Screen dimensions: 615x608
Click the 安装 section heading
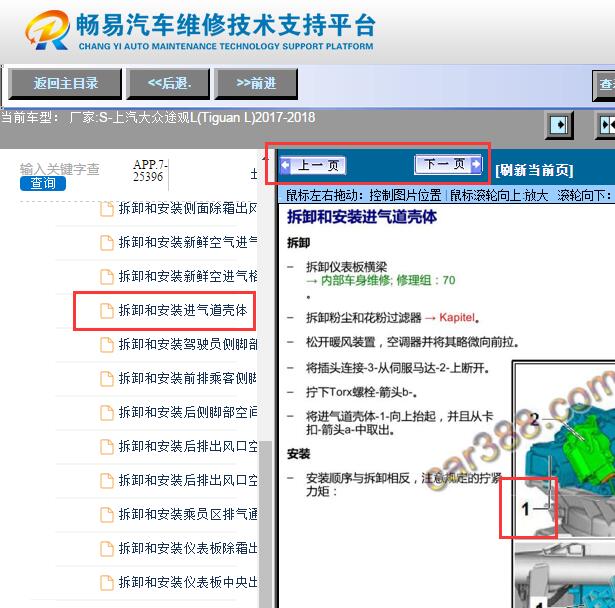tap(298, 454)
